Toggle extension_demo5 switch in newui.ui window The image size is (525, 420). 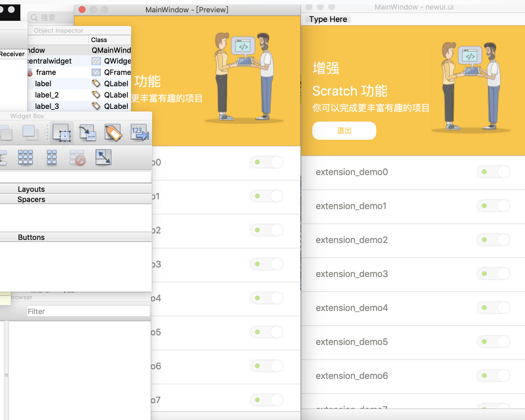493,341
